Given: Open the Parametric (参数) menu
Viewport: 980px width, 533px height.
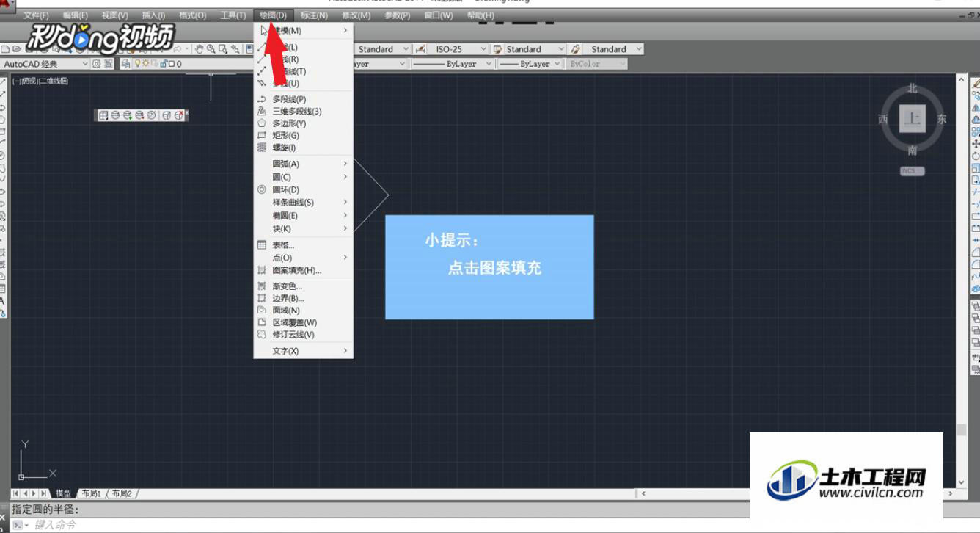Looking at the screenshot, I should point(397,15).
